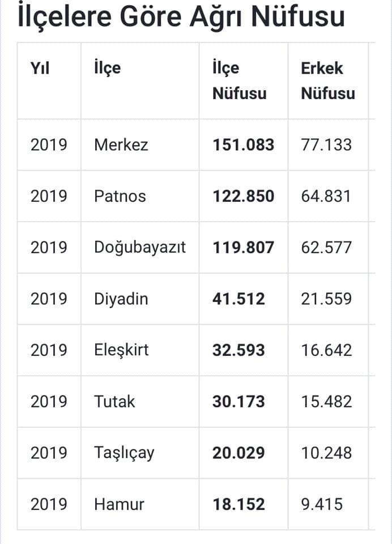Click the 2019 year cell for Merkez

49,144
